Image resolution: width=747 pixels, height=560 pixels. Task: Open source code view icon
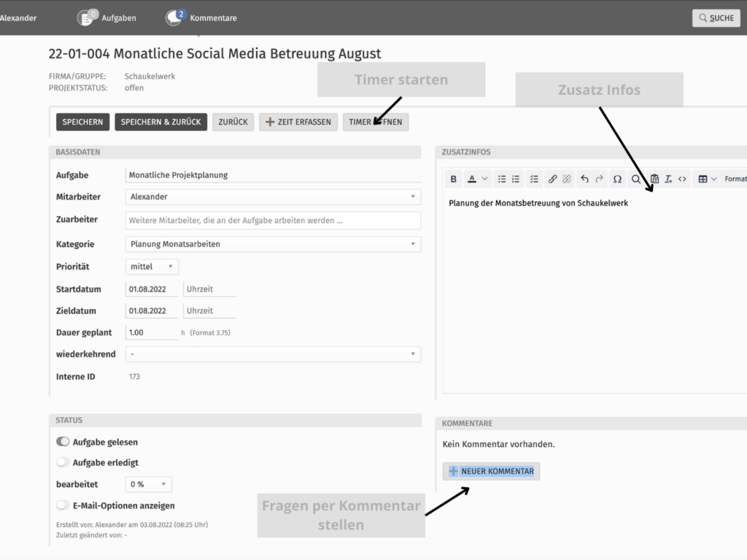(682, 179)
